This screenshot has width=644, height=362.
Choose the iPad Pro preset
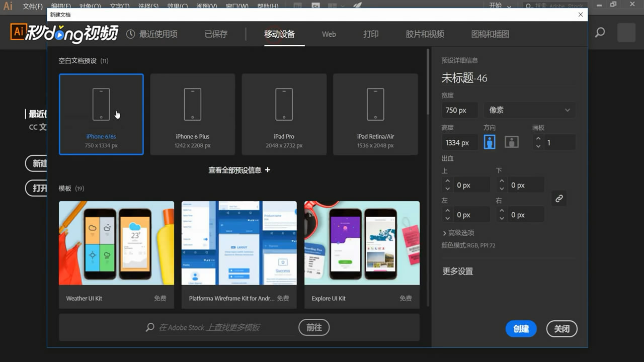[284, 115]
